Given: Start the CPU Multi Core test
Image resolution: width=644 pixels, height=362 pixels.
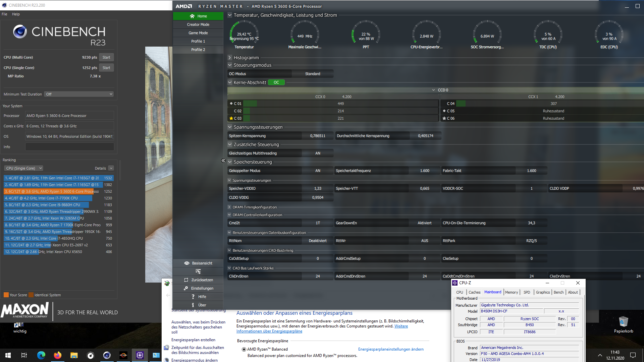Looking at the screenshot, I should [x=106, y=57].
